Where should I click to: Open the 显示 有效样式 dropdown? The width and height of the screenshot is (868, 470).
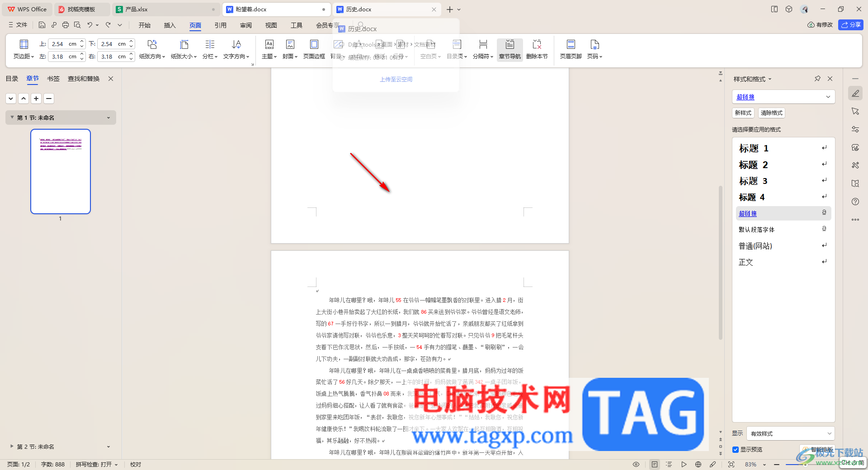[x=790, y=433]
